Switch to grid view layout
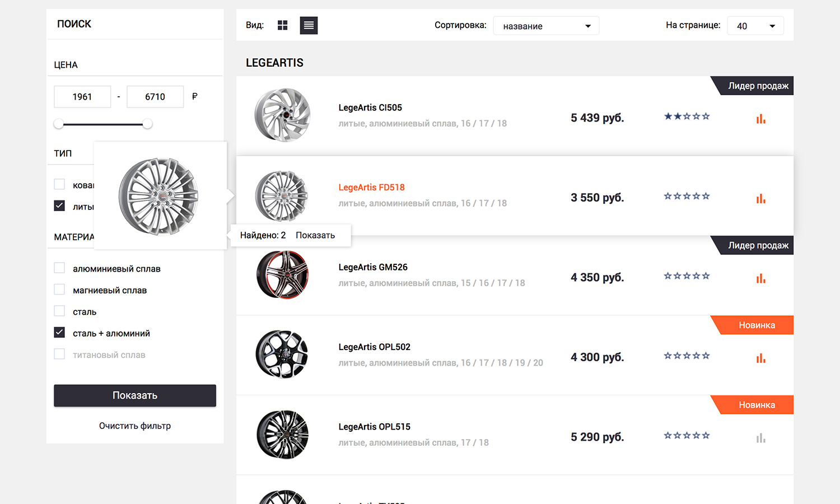The image size is (840, 504). click(282, 25)
